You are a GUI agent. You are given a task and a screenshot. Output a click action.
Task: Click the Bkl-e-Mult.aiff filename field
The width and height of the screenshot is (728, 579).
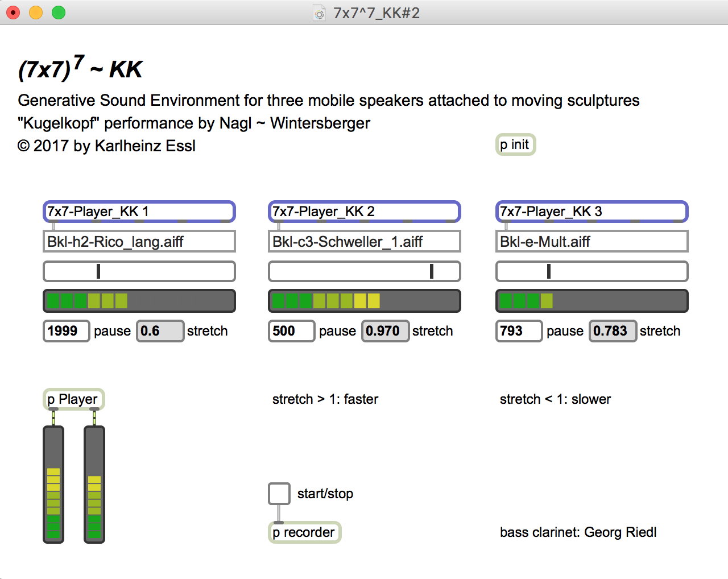(591, 242)
